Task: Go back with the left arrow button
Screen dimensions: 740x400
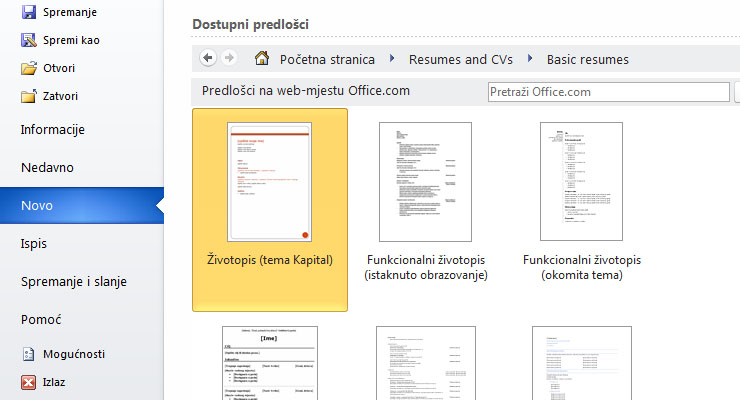Action: 208,58
